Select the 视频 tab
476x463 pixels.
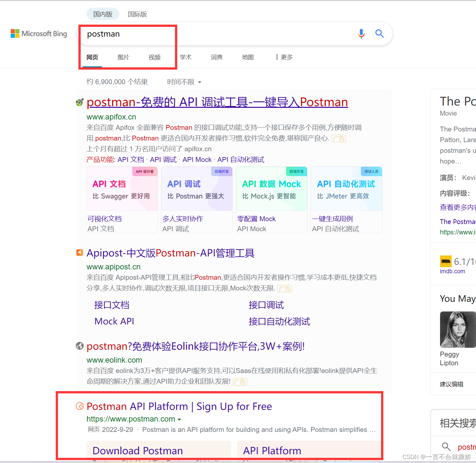click(155, 57)
